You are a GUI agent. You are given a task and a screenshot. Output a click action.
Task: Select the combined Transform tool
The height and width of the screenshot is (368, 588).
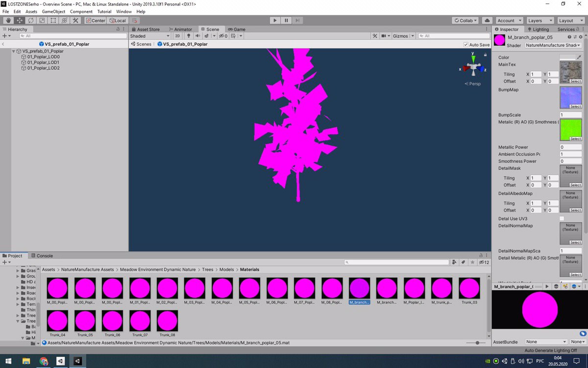[x=64, y=21]
